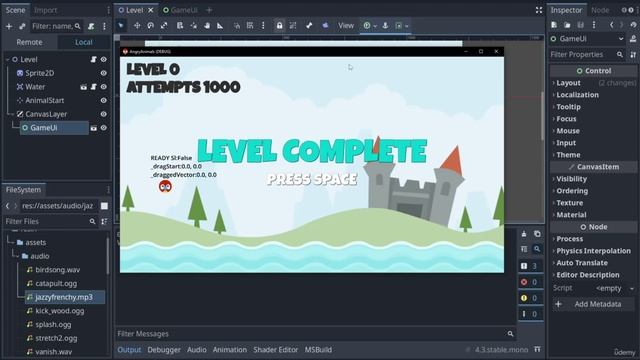Open the Script empty dropdown
Screen dimensions: 640x360
[x=615, y=289]
